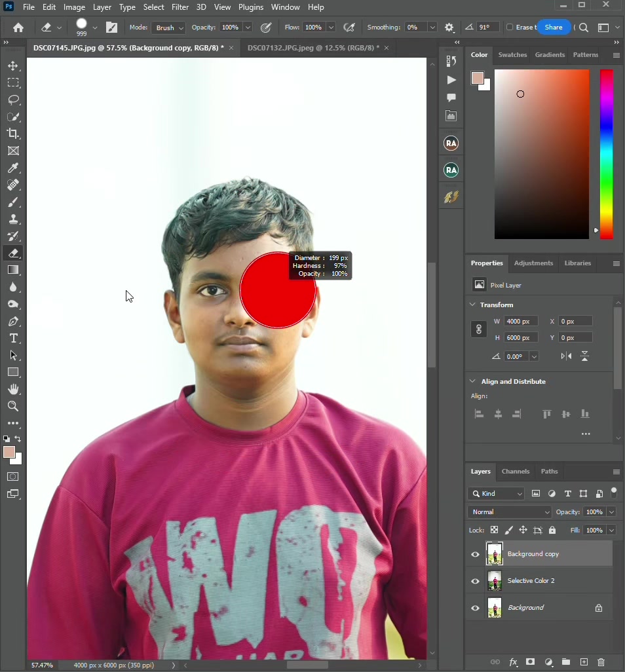This screenshot has height=672, width=625.
Task: Click the foreground color swatch in Color panel
Action: [x=477, y=78]
